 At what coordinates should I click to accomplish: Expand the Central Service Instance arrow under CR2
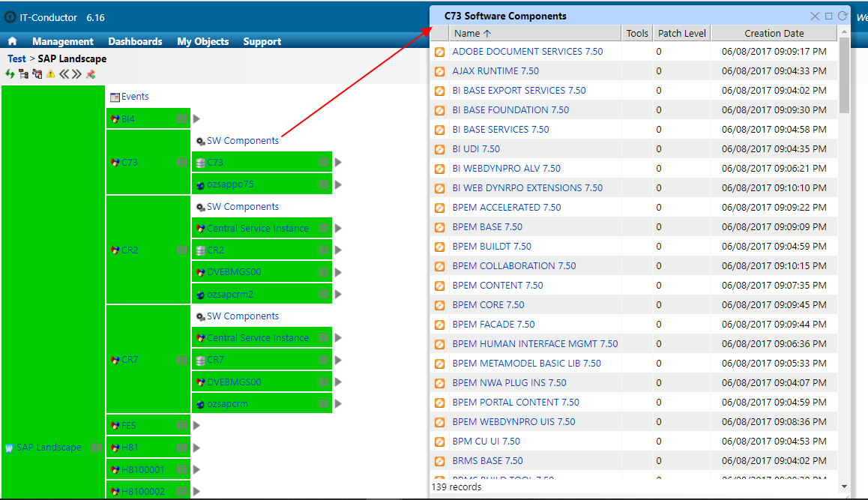338,228
